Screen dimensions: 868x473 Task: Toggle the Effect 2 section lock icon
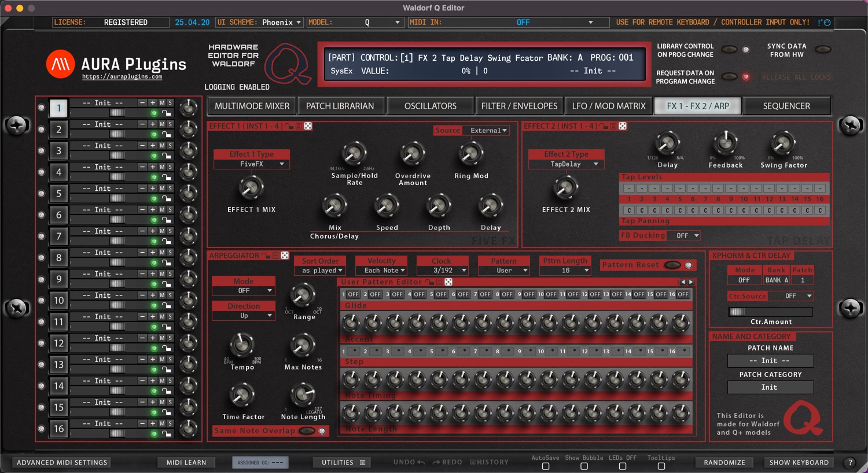604,126
